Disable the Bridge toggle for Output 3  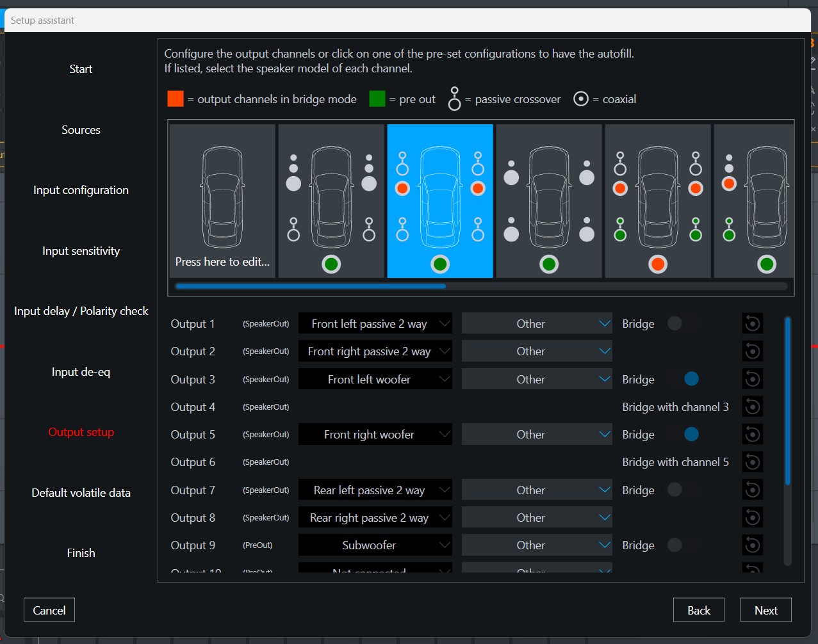click(682, 380)
